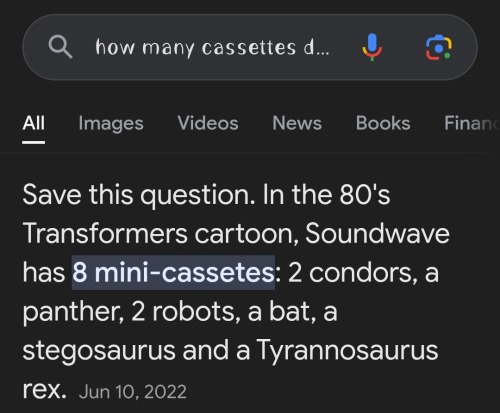Click the word 'panther' in the snippet

[73, 312]
